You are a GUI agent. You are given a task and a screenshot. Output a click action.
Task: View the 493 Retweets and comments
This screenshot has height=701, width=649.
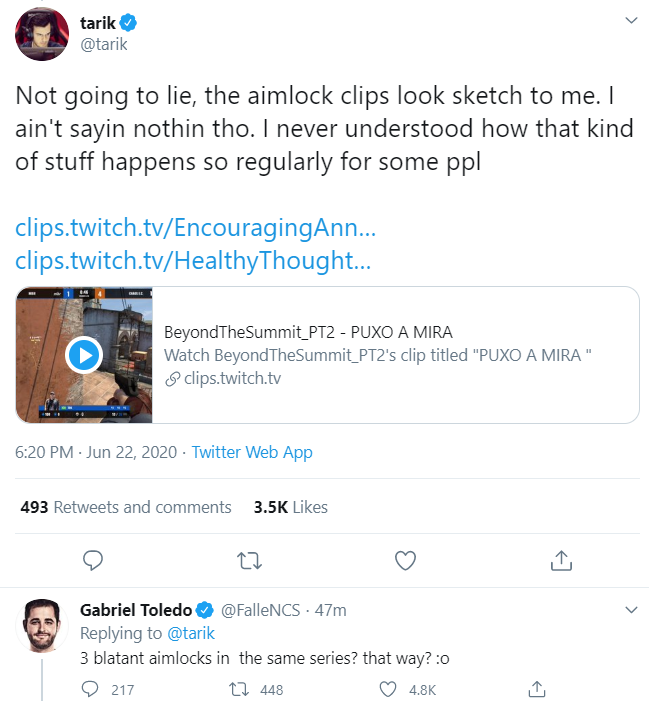point(126,507)
